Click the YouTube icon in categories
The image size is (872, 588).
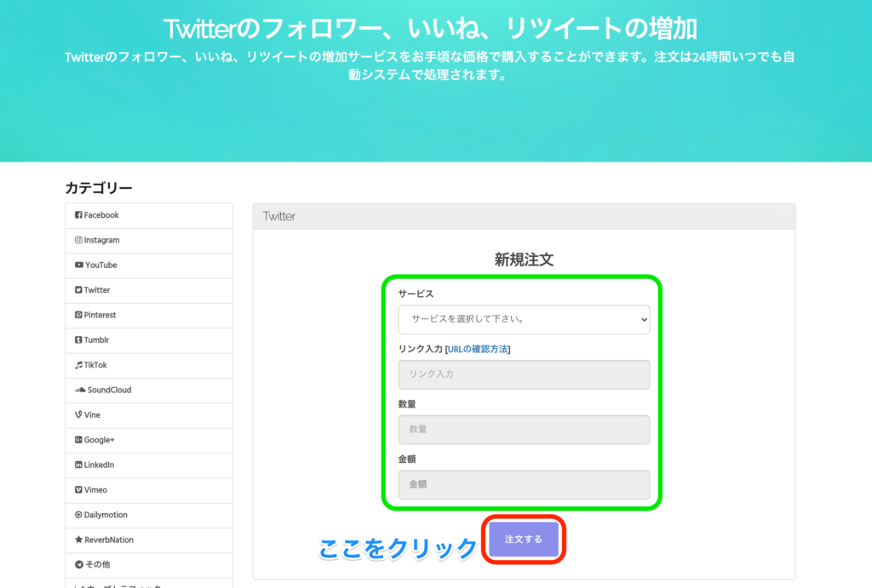(79, 265)
